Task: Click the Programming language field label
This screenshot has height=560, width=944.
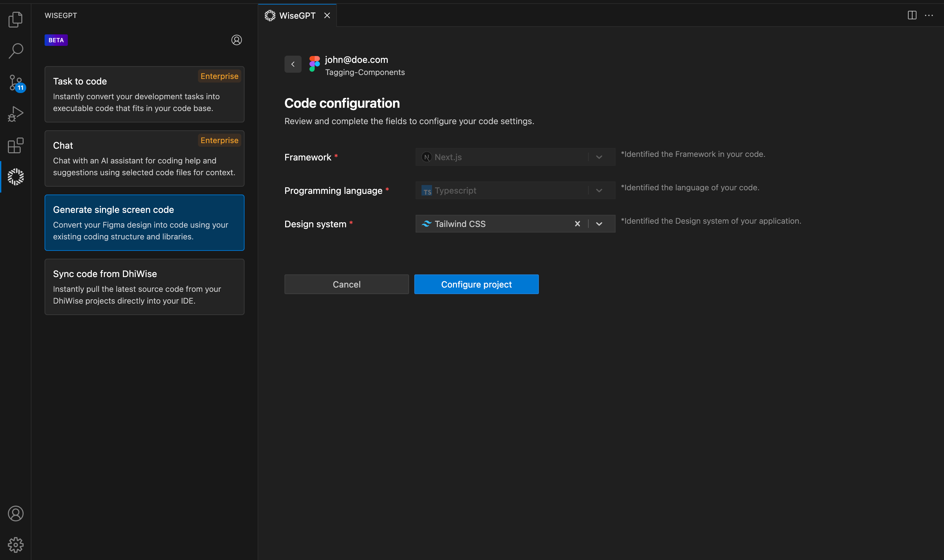Action: (333, 191)
